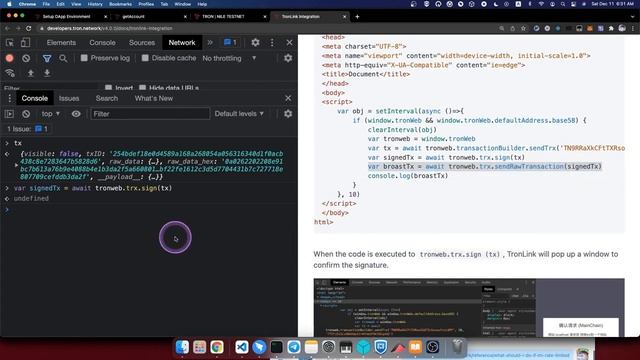Switch to the Elements panel
Image resolution: width=640 pixels, height=360 pixels.
pyautogui.click(x=61, y=42)
